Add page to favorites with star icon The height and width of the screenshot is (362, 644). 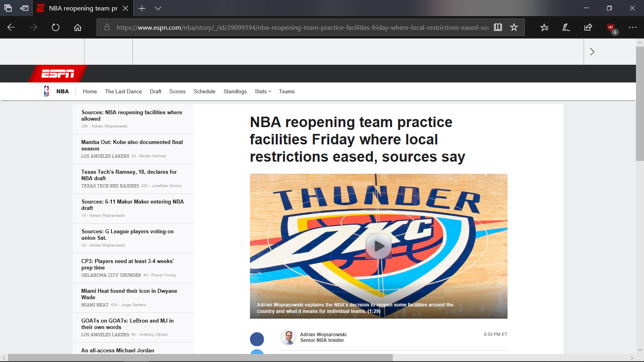pyautogui.click(x=514, y=27)
